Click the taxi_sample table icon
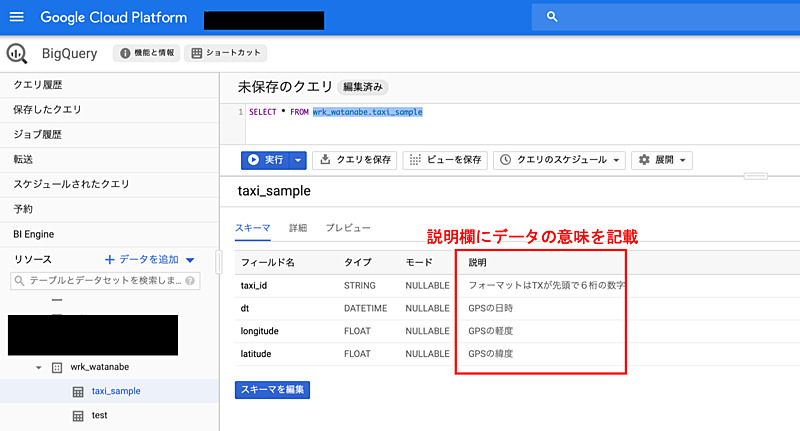 point(78,392)
